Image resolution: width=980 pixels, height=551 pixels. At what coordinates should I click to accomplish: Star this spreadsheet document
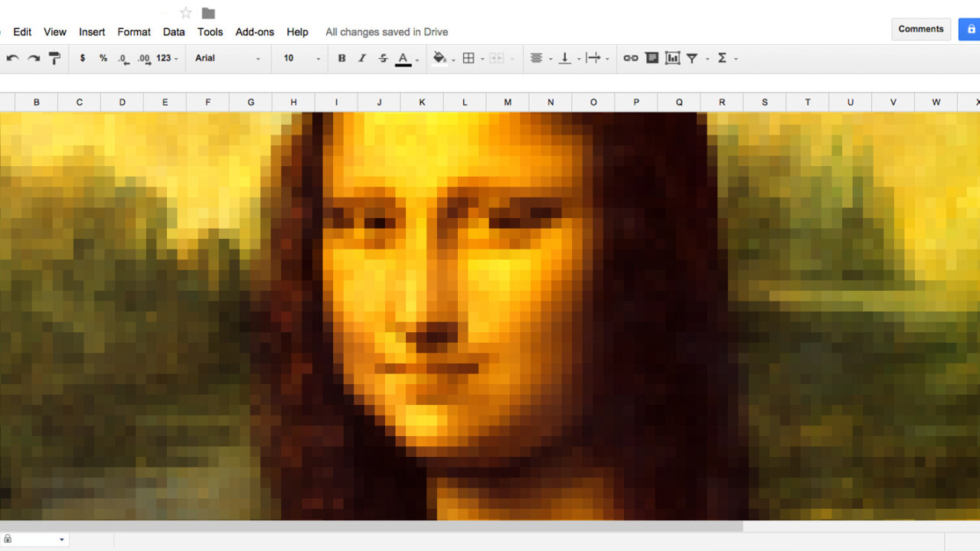point(186,13)
